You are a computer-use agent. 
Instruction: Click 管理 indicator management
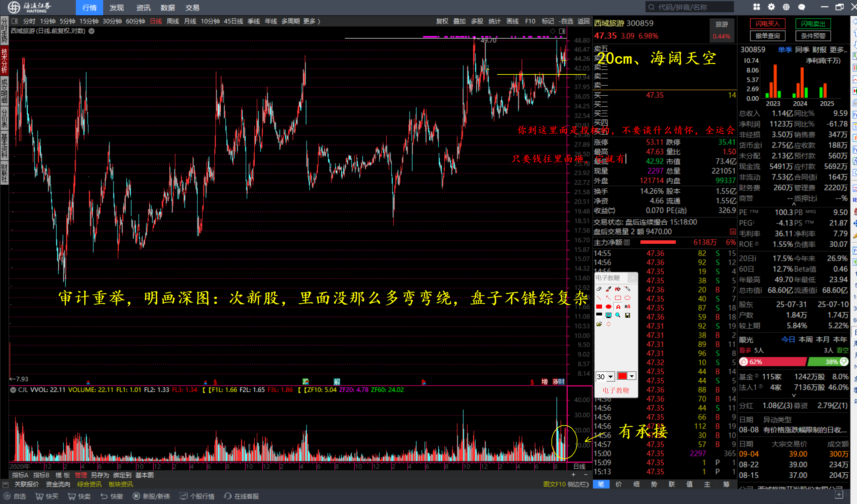click(81, 475)
